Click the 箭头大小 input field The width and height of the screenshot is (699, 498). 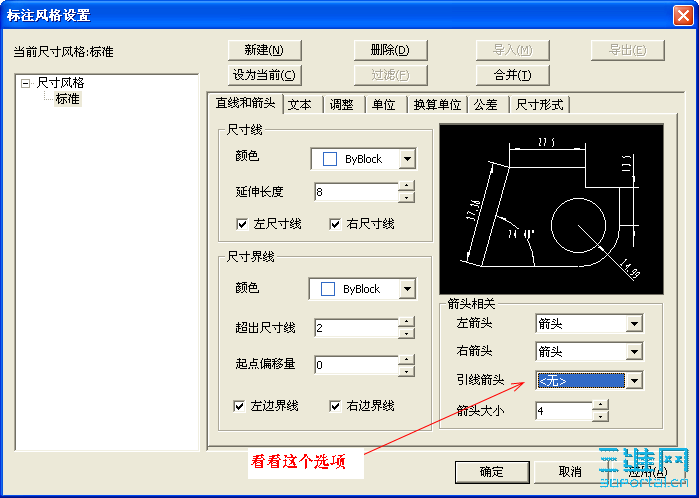(x=563, y=411)
